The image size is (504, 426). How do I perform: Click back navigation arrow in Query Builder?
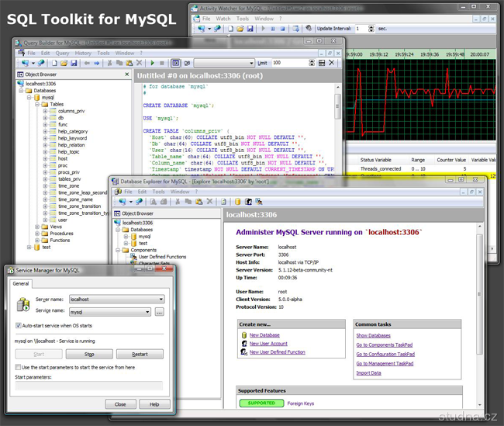87,63
